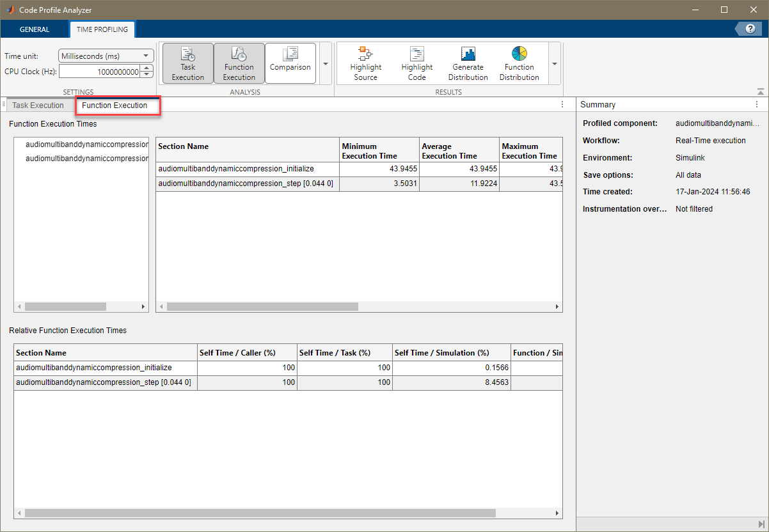This screenshot has height=532, width=769.
Task: Open the document area three-dot menu
Action: 562,104
